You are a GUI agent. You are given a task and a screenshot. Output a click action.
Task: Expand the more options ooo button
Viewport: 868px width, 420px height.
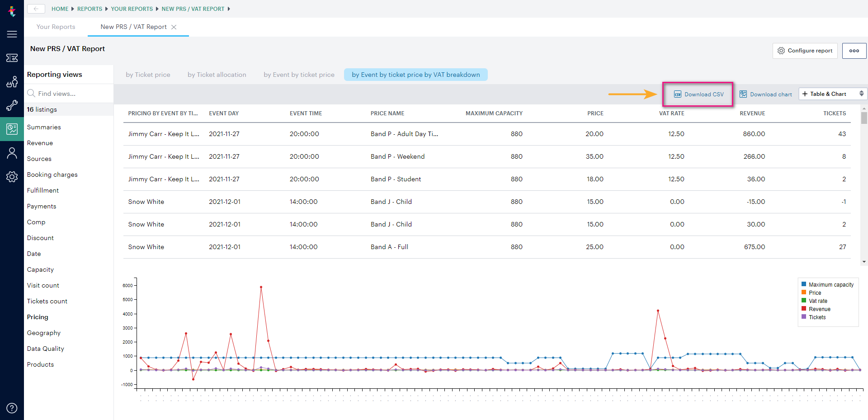[x=854, y=51]
